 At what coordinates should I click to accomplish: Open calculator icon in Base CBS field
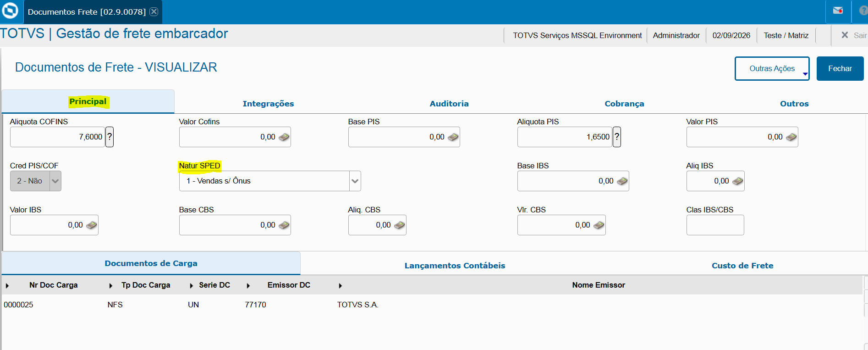[x=284, y=225]
